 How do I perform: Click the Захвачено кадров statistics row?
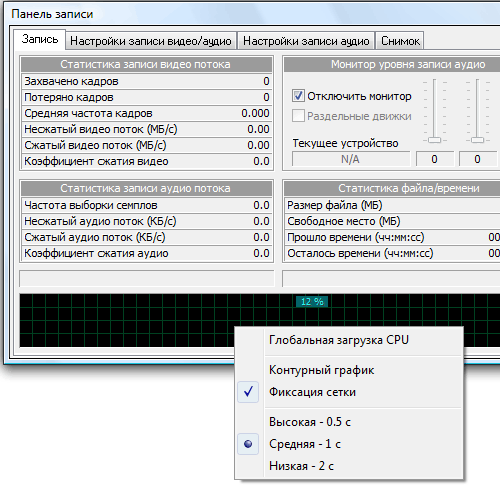pos(147,81)
